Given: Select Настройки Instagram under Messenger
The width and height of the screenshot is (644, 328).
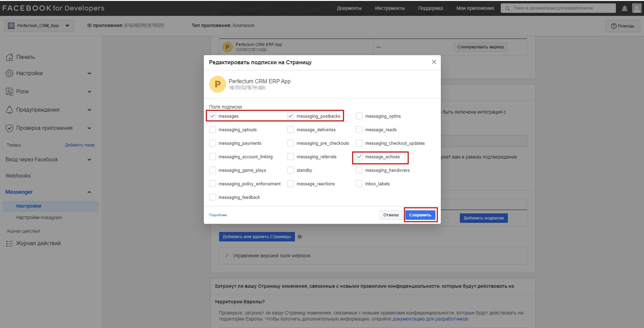Looking at the screenshot, I should coord(39,218).
